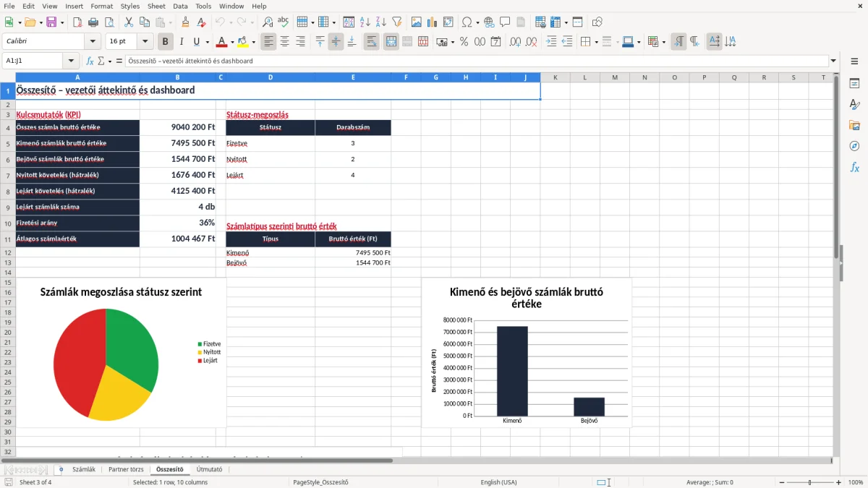Toggle Bold formatting
The height and width of the screenshot is (488, 868).
click(x=165, y=42)
